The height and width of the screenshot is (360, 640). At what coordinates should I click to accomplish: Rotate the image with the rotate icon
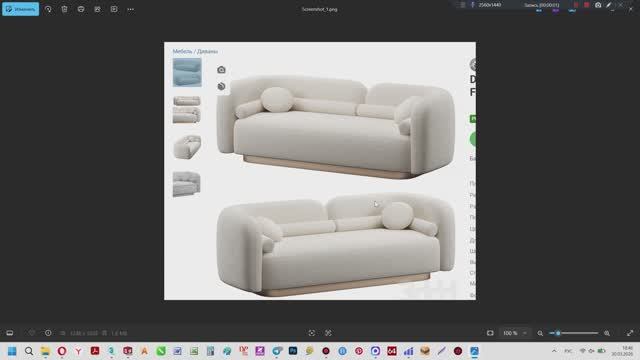48,9
